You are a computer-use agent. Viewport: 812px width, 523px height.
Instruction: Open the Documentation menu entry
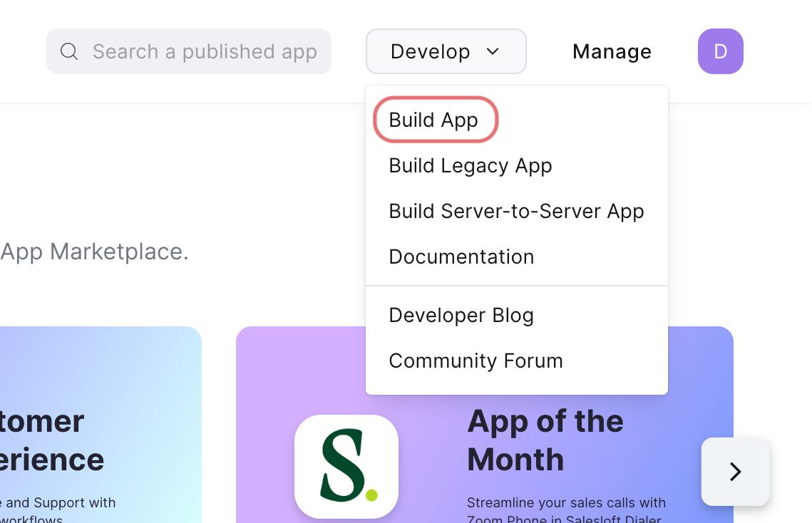coord(461,257)
